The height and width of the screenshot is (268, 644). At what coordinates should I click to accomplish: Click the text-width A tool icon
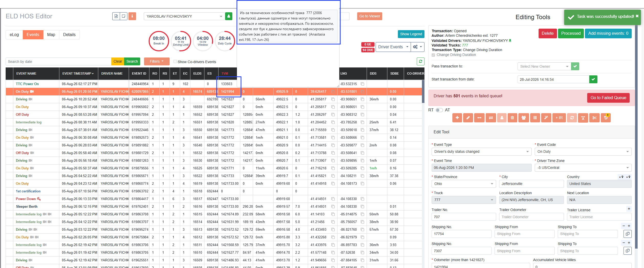(583, 118)
